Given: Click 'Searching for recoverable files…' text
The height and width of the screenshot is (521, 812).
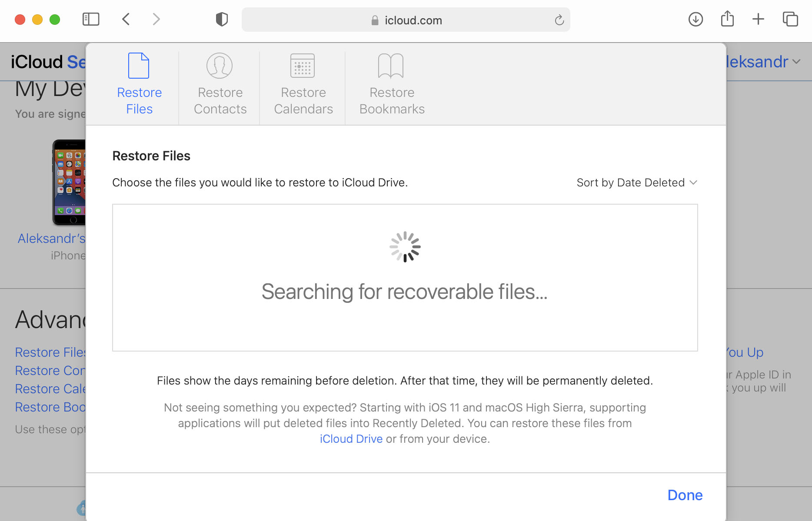Looking at the screenshot, I should pos(404,292).
